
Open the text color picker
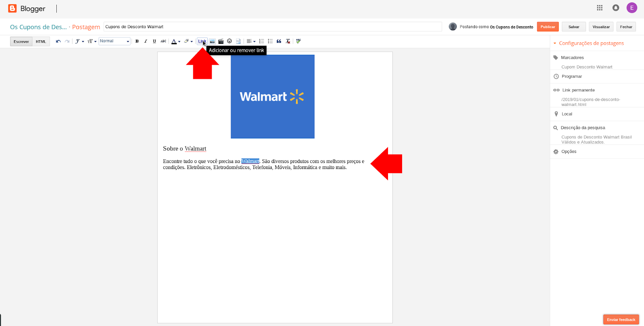coord(176,41)
